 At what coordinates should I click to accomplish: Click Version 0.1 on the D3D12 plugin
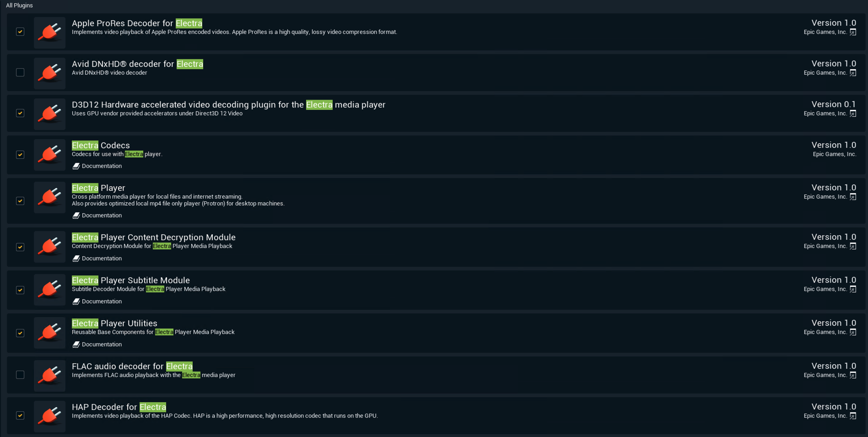coord(834,104)
